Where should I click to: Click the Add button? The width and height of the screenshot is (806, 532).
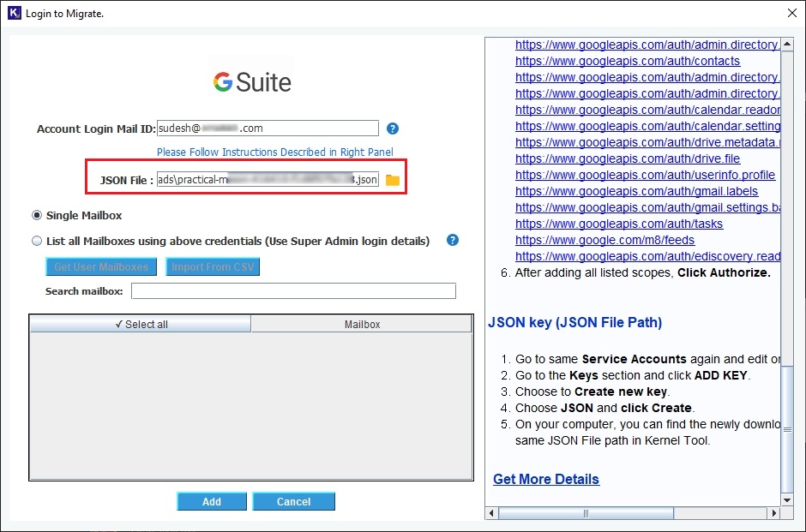[212, 502]
